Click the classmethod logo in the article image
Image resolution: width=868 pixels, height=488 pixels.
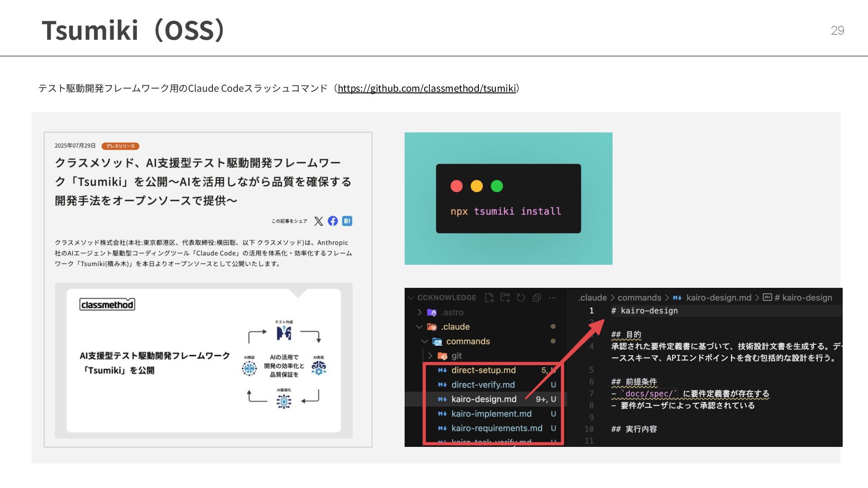(107, 304)
